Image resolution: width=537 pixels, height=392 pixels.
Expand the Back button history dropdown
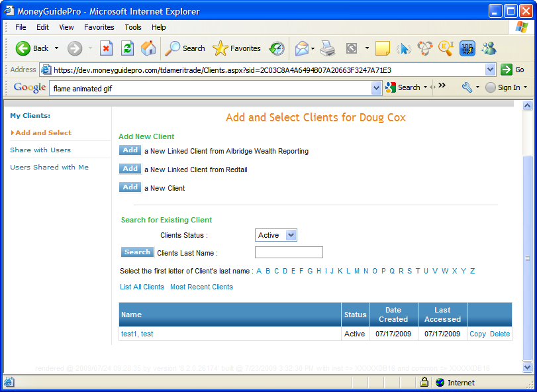56,48
